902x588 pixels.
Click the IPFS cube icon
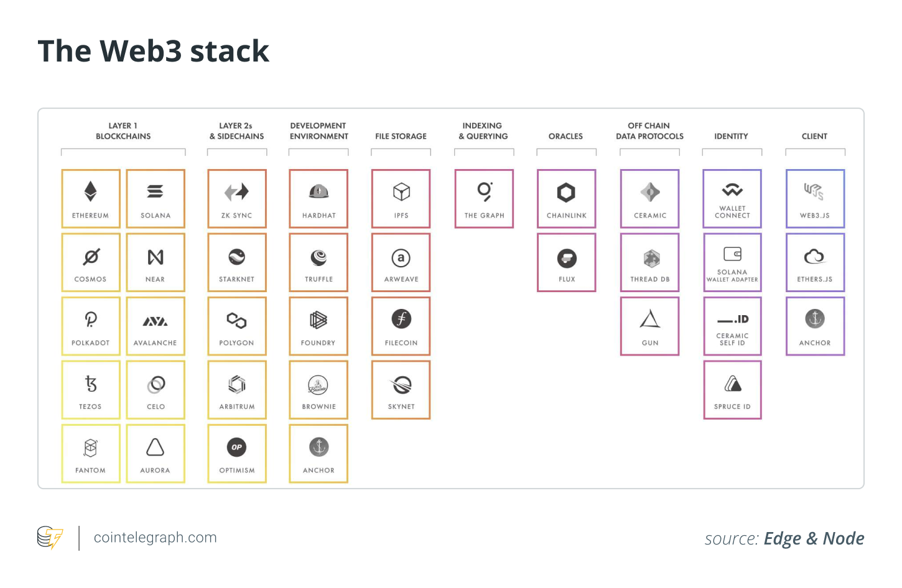tap(401, 191)
